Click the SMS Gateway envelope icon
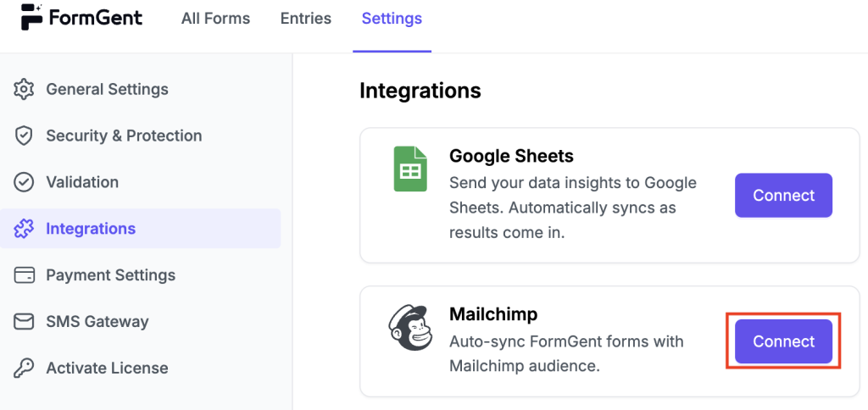Screen dimensions: 868x410 click(23, 321)
